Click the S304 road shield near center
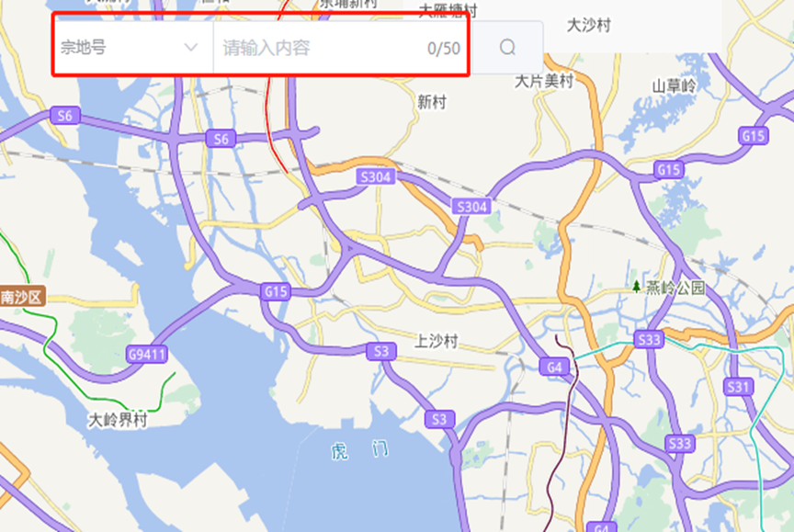This screenshot has height=532, width=794. point(375,176)
